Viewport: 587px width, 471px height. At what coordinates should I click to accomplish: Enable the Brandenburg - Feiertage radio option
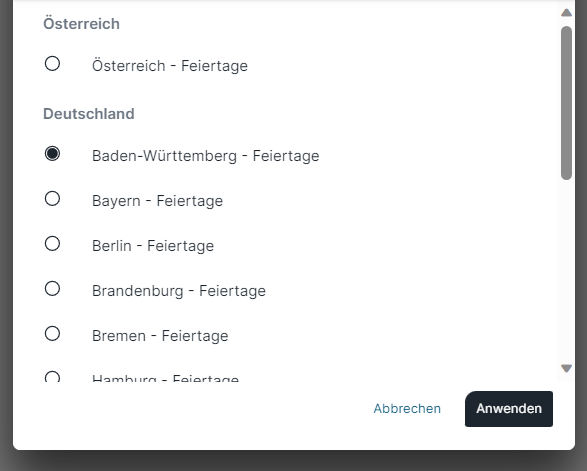point(52,288)
